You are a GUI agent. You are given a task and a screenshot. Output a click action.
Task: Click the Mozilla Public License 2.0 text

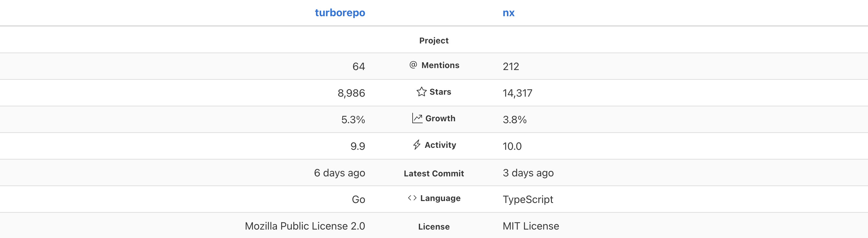[x=304, y=226]
